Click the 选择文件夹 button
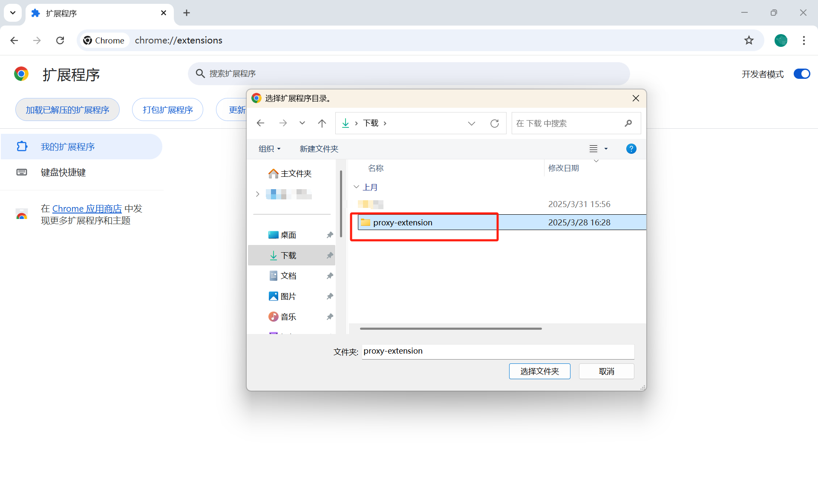Viewport: 818px width, 504px height. tap(539, 372)
